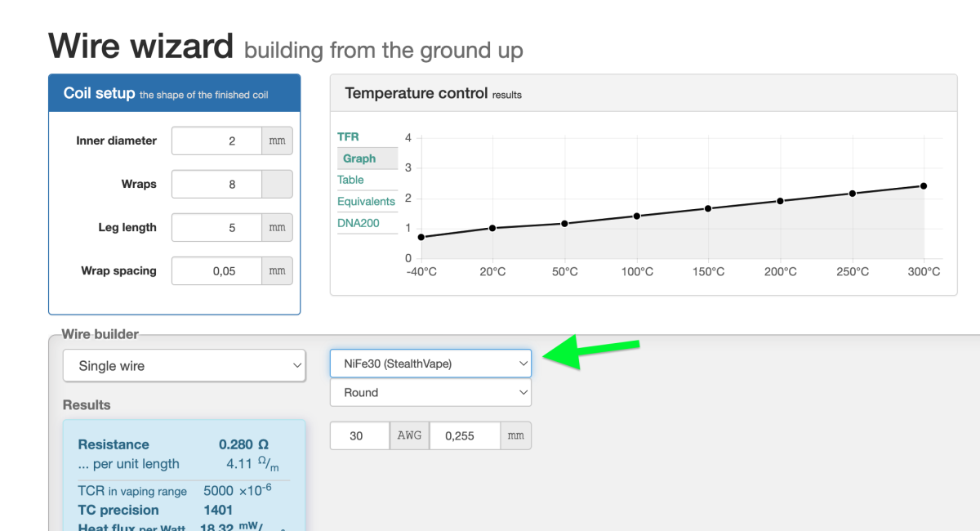The width and height of the screenshot is (980, 531).
Task: Click the Temperature control results header
Action: point(644,93)
